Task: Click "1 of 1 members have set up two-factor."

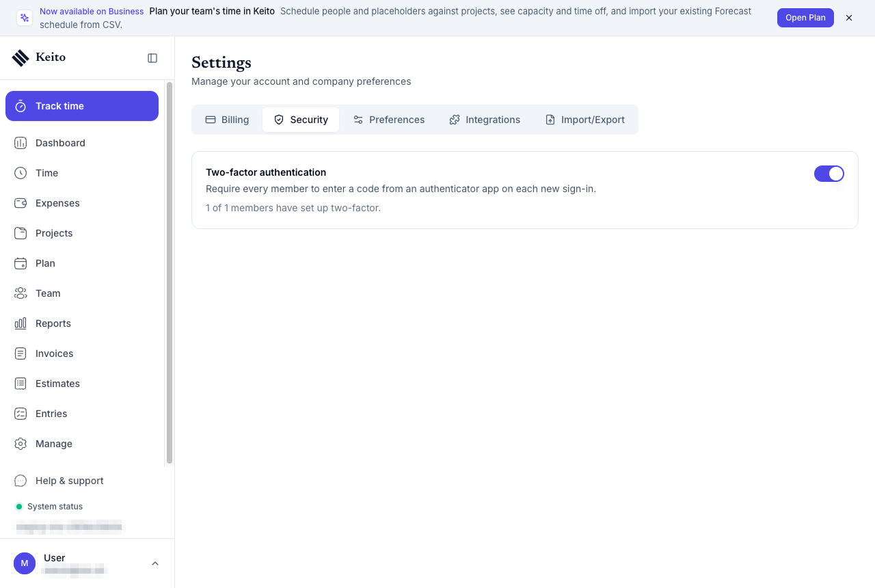Action: click(293, 208)
